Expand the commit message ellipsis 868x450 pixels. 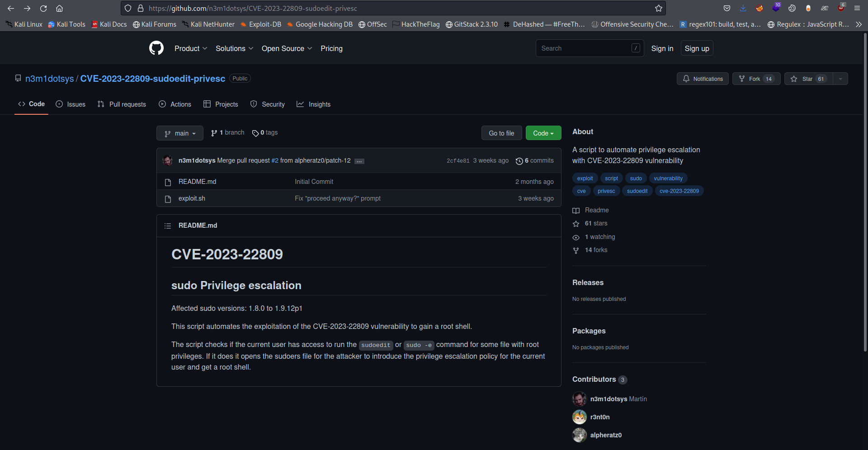pos(359,161)
